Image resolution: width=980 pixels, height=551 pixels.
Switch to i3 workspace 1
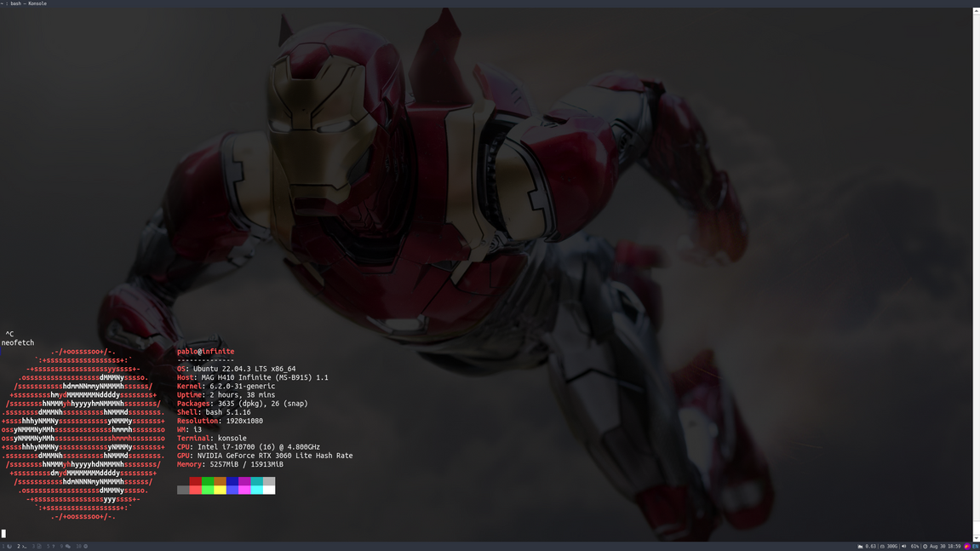coord(7,546)
